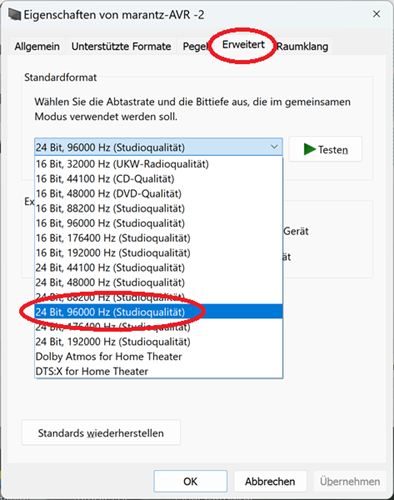Choose 24 Bit, 44100 Hz (Studioqualität)
394x500 pixels.
coord(159,267)
